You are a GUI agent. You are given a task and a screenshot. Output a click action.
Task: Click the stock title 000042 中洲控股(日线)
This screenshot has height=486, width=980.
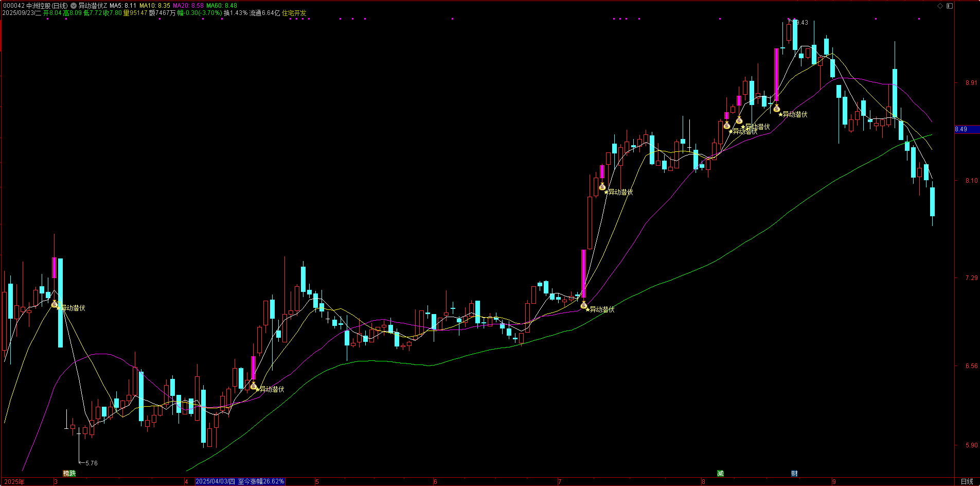[x=35, y=6]
